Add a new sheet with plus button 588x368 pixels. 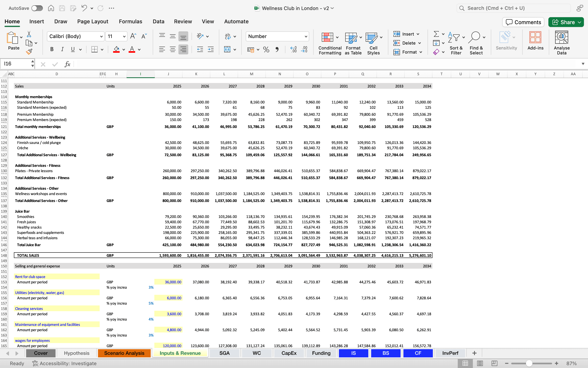474,353
